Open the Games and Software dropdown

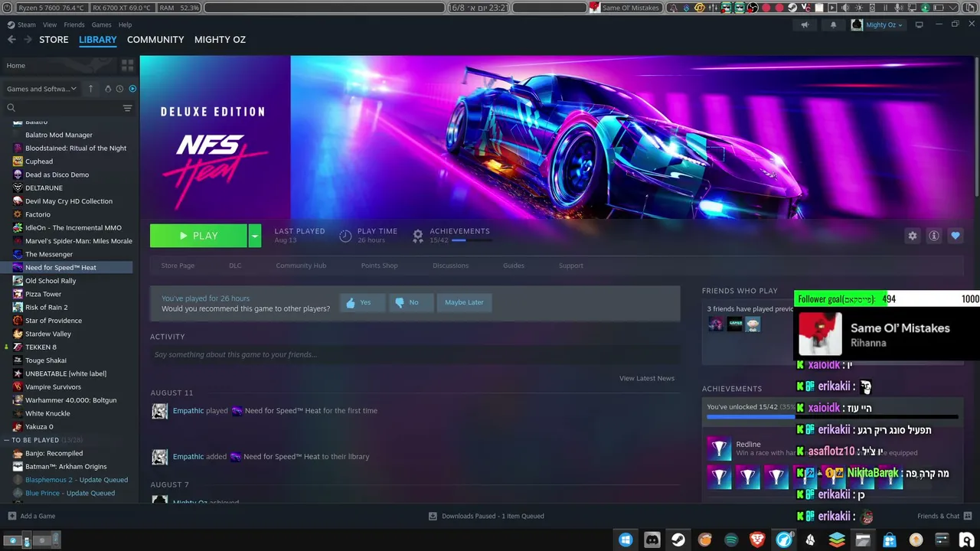coord(42,89)
